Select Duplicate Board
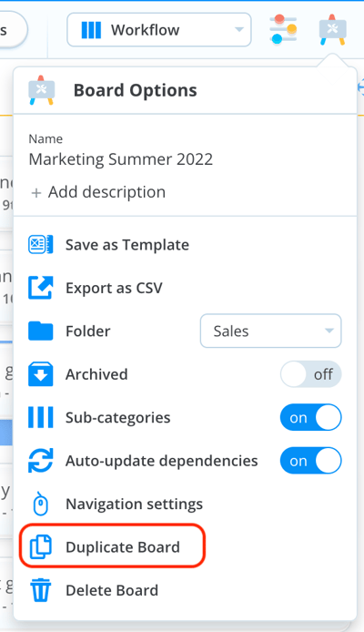The width and height of the screenshot is (364, 632). tap(123, 547)
